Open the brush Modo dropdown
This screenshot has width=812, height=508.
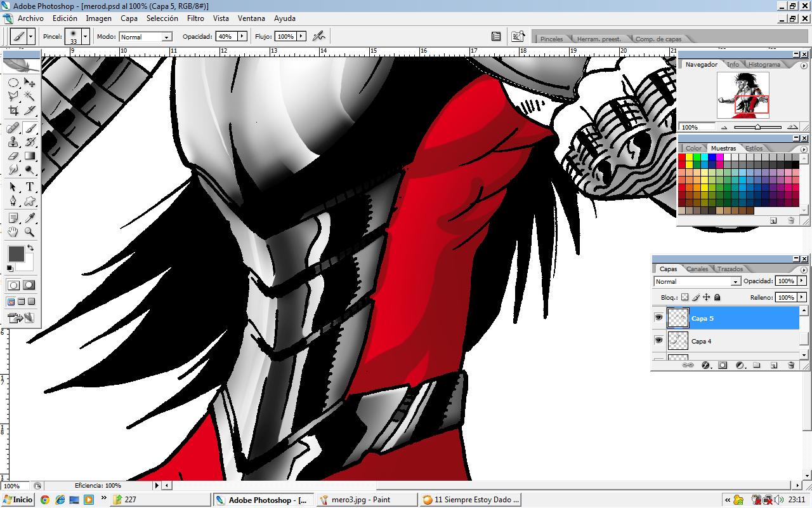point(167,37)
